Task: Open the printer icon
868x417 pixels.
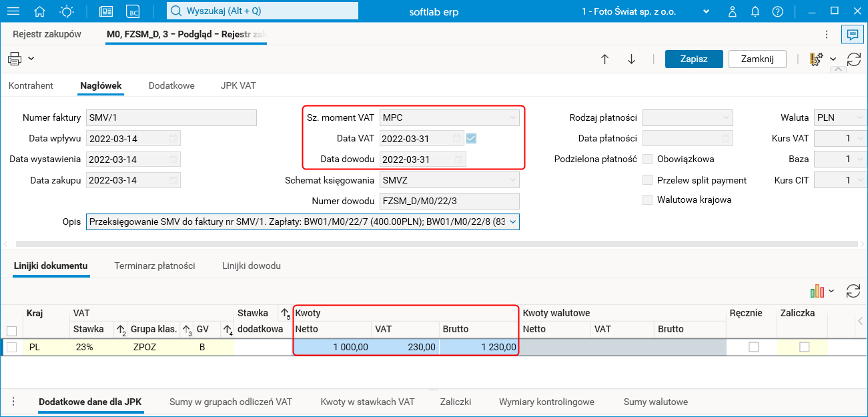Action: (x=15, y=59)
